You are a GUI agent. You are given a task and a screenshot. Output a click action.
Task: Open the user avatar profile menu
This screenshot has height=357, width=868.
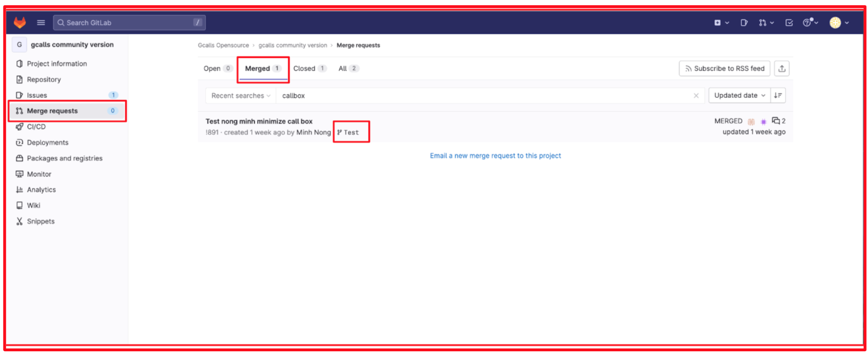click(x=839, y=22)
